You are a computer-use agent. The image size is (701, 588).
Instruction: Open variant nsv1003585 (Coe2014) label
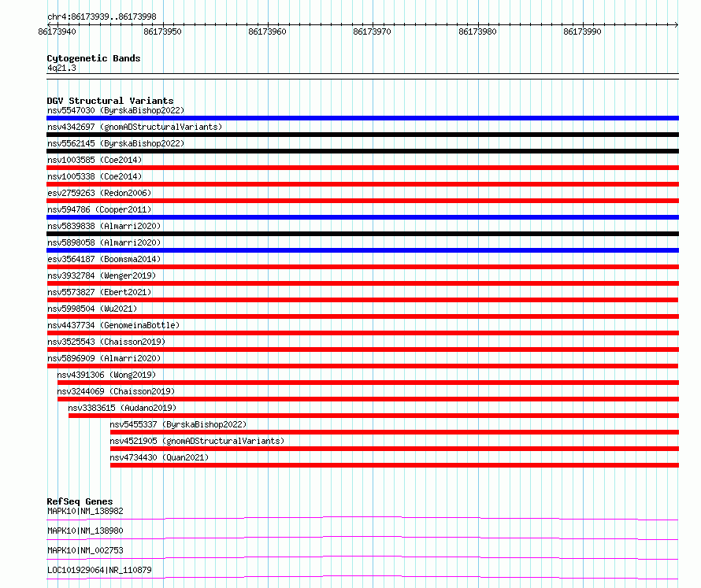point(95,160)
